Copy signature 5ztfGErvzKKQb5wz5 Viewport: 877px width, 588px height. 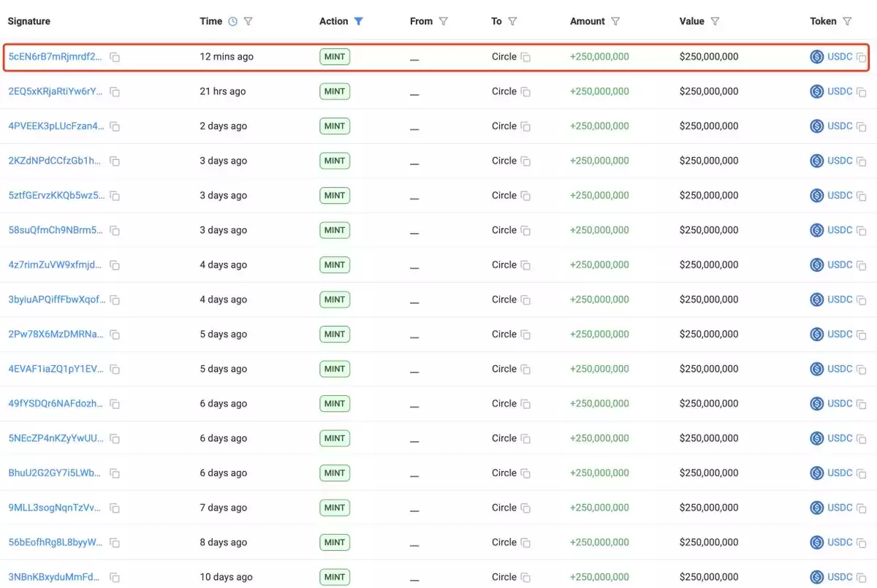115,196
